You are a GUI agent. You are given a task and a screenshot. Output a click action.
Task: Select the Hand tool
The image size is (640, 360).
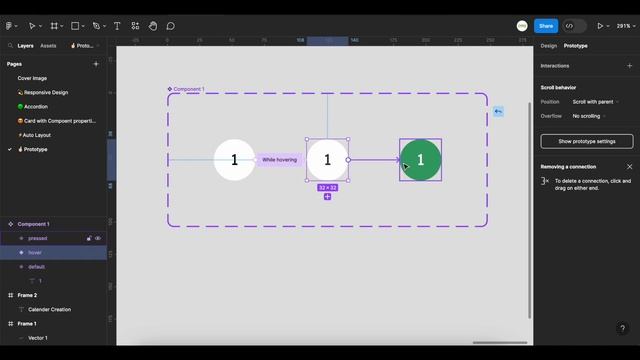coord(153,26)
